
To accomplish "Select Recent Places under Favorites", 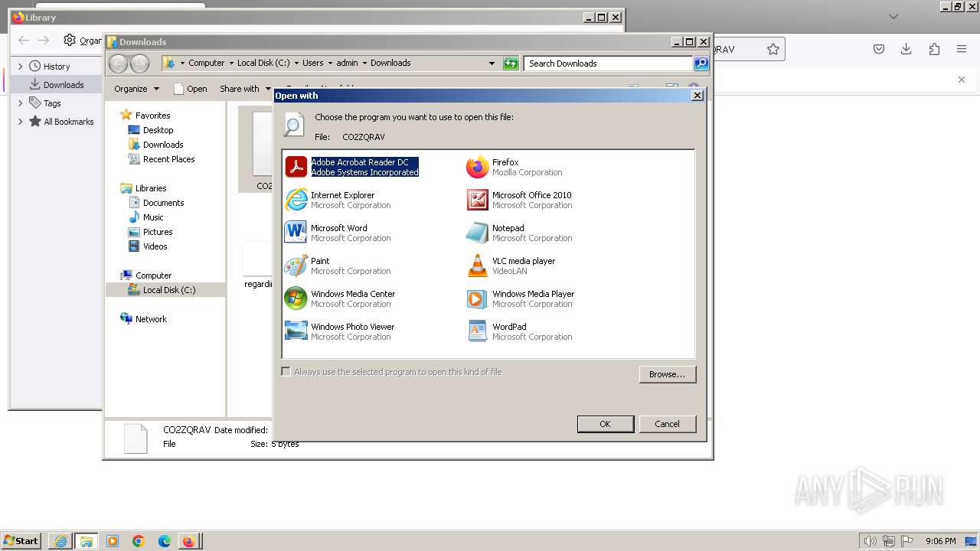I will click(x=168, y=159).
